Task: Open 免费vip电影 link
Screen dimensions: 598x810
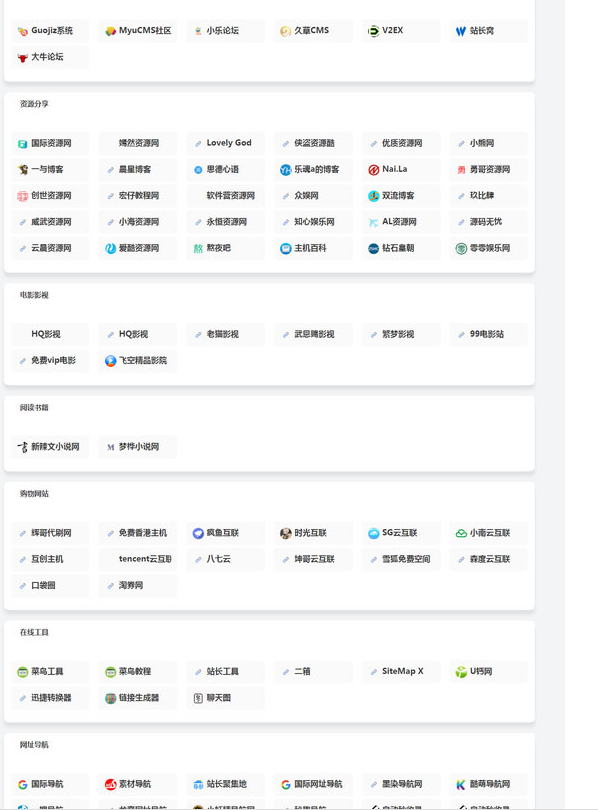Action: (x=53, y=361)
